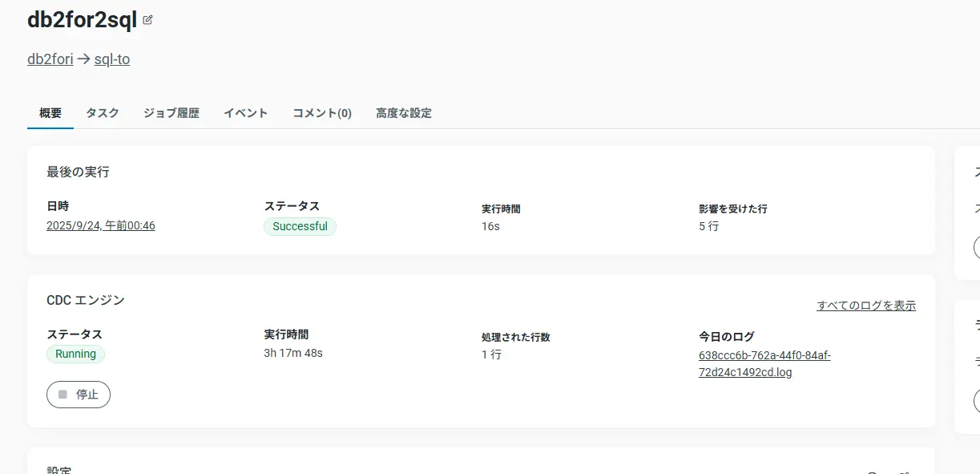Click the Successful status badge
The image size is (980, 474).
(300, 227)
